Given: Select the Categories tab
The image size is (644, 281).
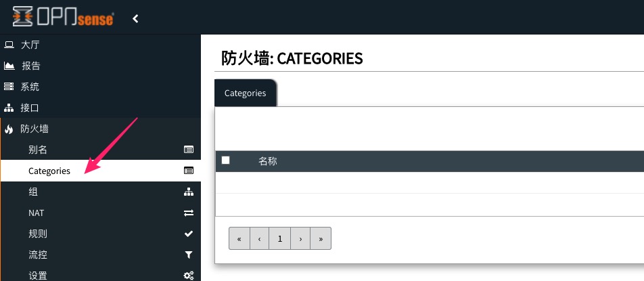Looking at the screenshot, I should (245, 93).
